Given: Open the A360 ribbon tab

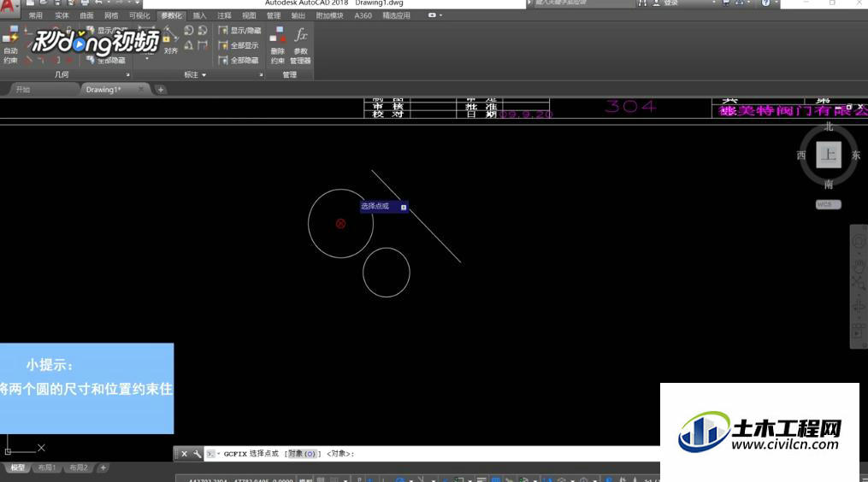Looking at the screenshot, I should [x=363, y=15].
